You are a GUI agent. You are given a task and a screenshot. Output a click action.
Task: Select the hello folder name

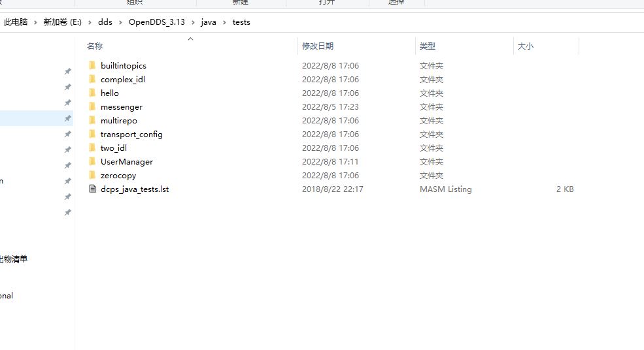coord(110,93)
